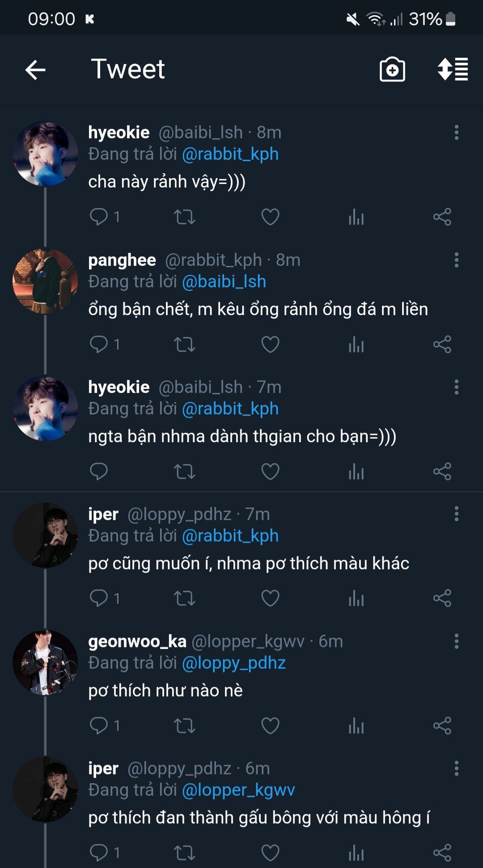Share iper's "gấu bông" tweet

click(x=442, y=853)
